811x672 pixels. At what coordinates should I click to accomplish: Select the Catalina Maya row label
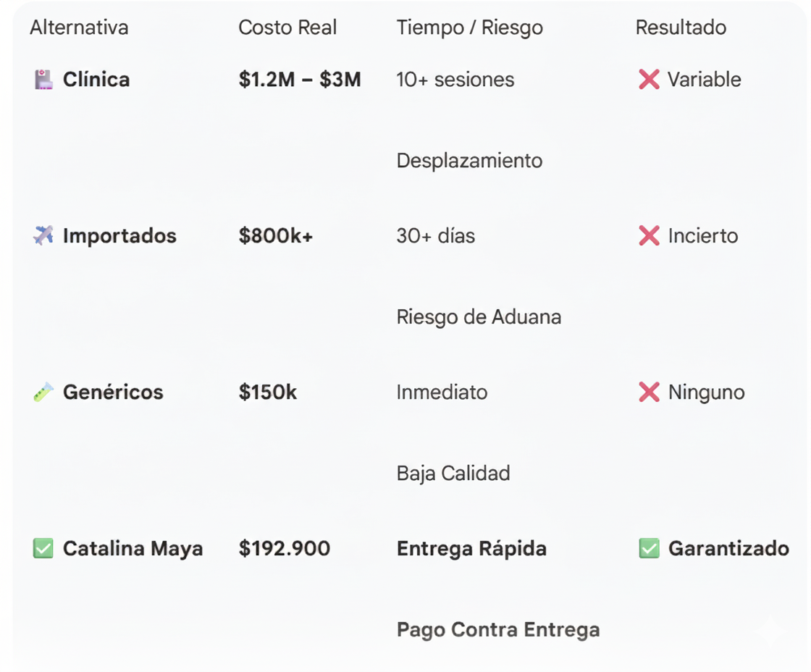point(133,549)
